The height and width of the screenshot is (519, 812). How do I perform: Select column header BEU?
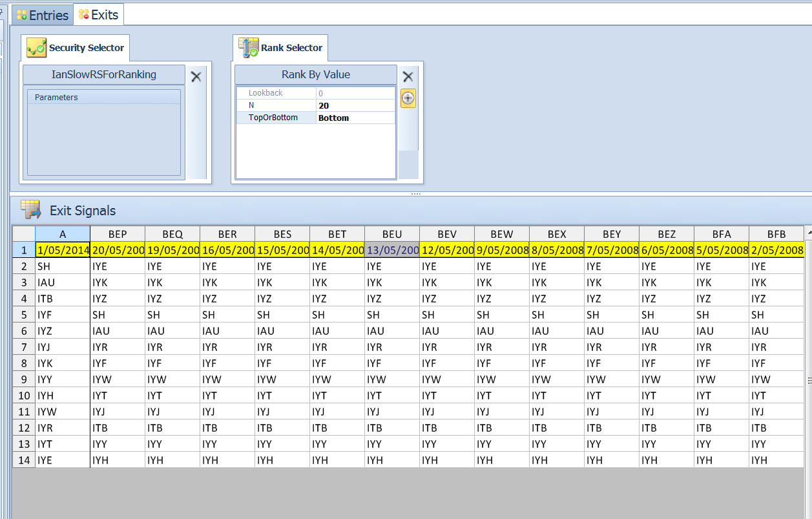pyautogui.click(x=392, y=234)
